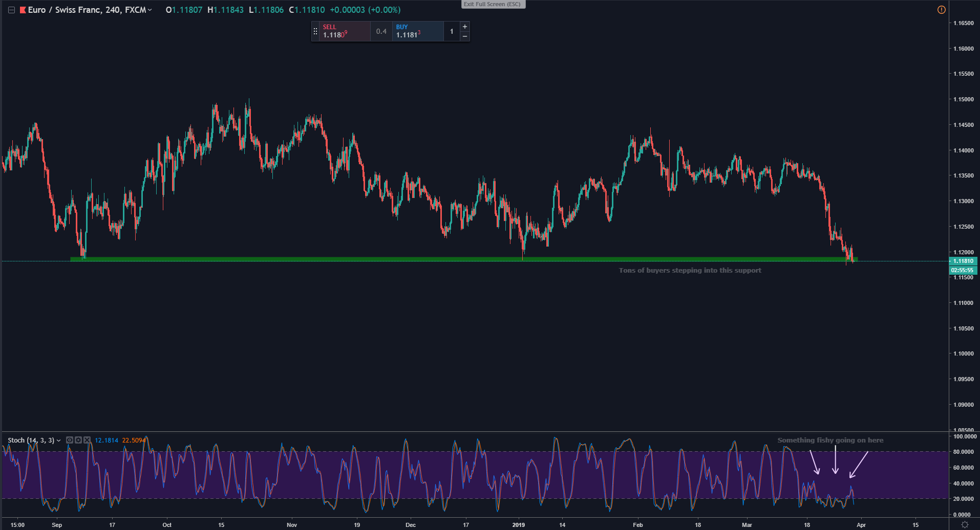Click the 1.15000 price axis label
Image resolution: width=980 pixels, height=530 pixels.
pos(963,99)
